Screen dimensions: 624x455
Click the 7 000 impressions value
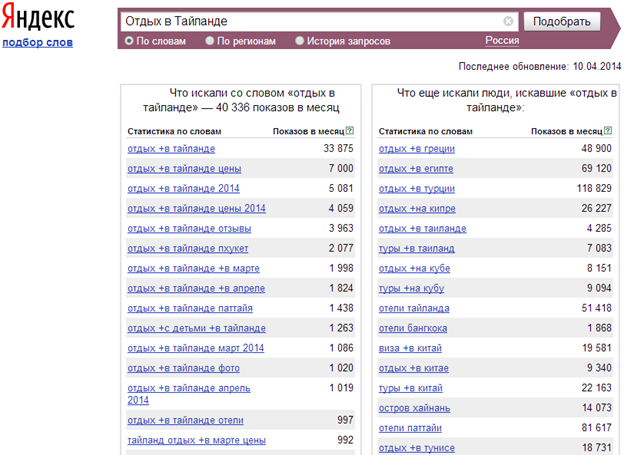point(341,168)
